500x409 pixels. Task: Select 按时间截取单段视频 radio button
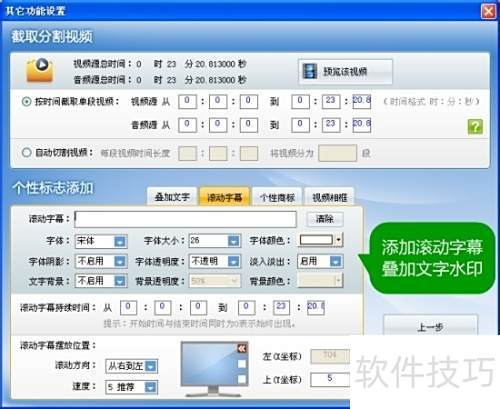point(26,101)
